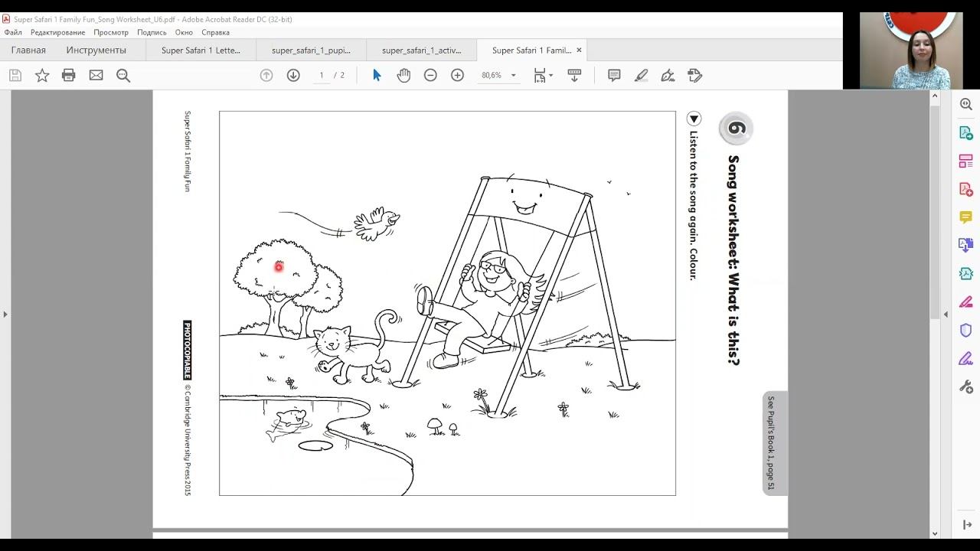
Task: Add a comment with note icon
Action: click(x=614, y=75)
